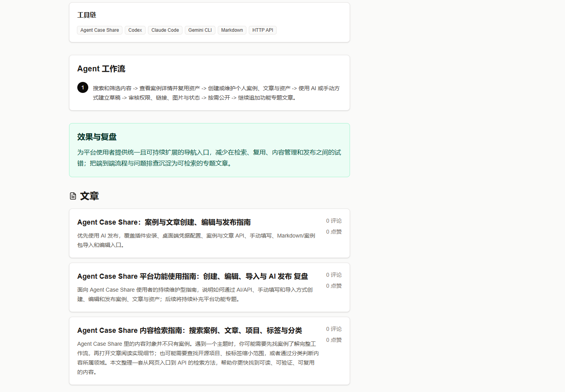
Task: Click 0 评论 on the 编辑与发布指南 article
Action: tap(334, 221)
